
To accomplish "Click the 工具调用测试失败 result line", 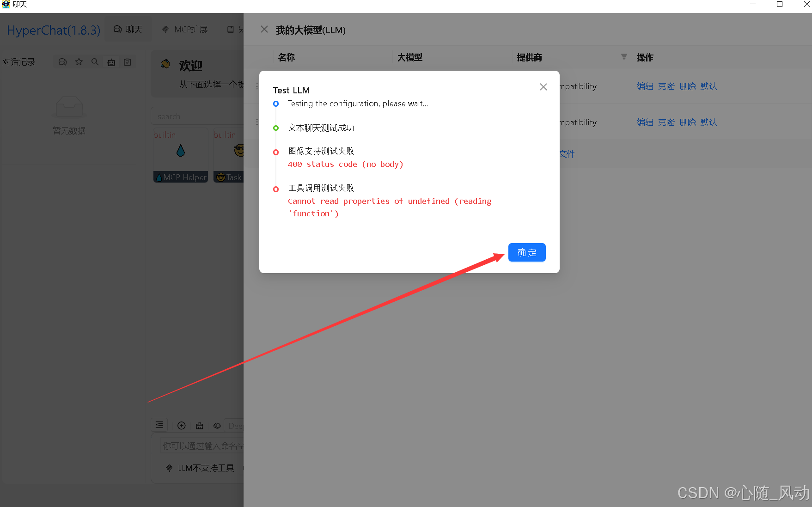I will [321, 188].
